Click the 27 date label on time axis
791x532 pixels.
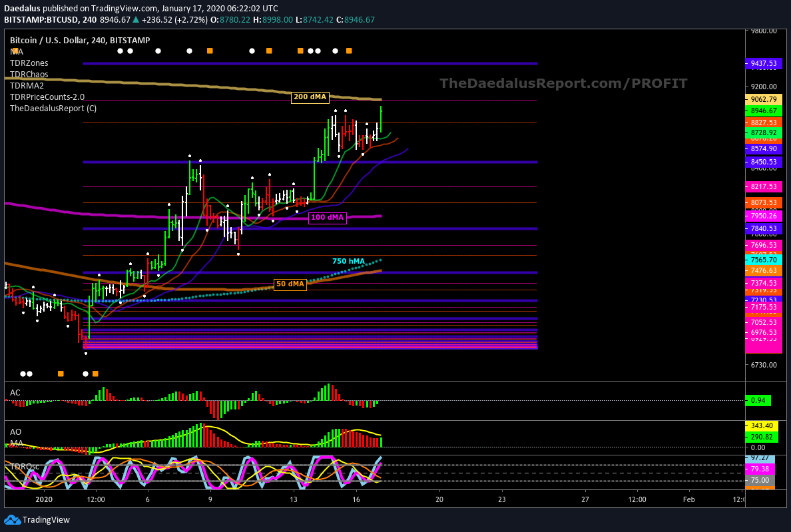tap(585, 499)
